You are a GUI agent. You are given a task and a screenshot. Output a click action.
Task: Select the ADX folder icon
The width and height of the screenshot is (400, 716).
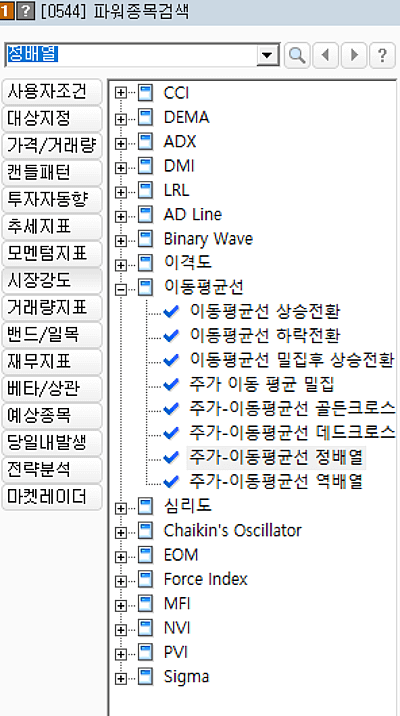pos(145,142)
